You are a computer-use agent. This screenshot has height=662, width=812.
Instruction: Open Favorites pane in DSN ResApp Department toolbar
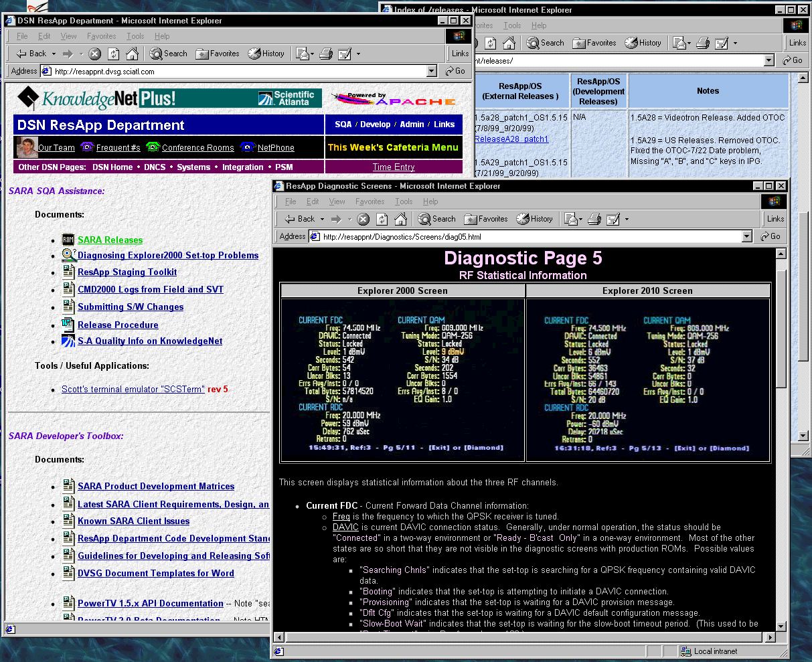(x=218, y=54)
